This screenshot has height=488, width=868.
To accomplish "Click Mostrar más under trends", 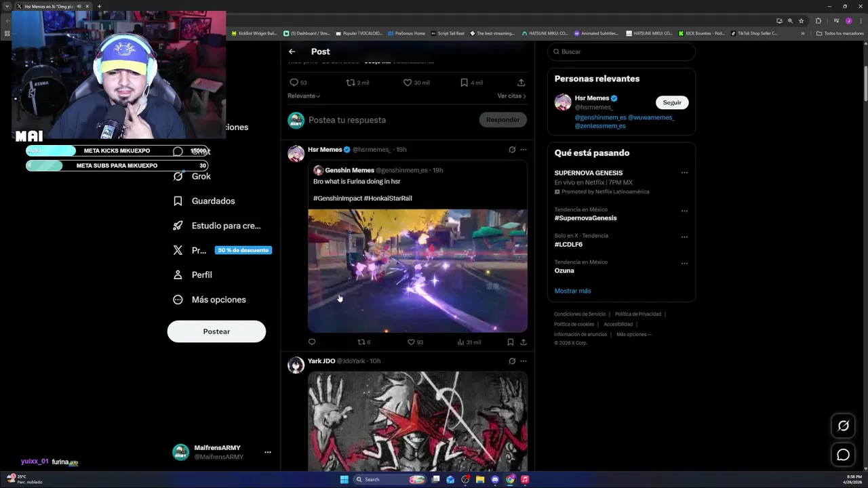I will [x=572, y=291].
